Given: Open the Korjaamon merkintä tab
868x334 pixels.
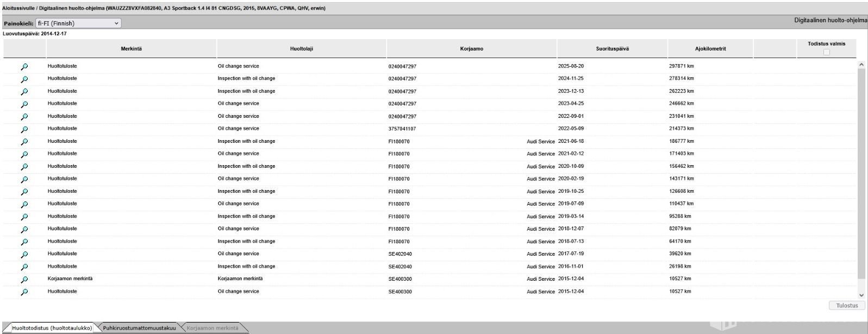Looking at the screenshot, I should pos(212,328).
